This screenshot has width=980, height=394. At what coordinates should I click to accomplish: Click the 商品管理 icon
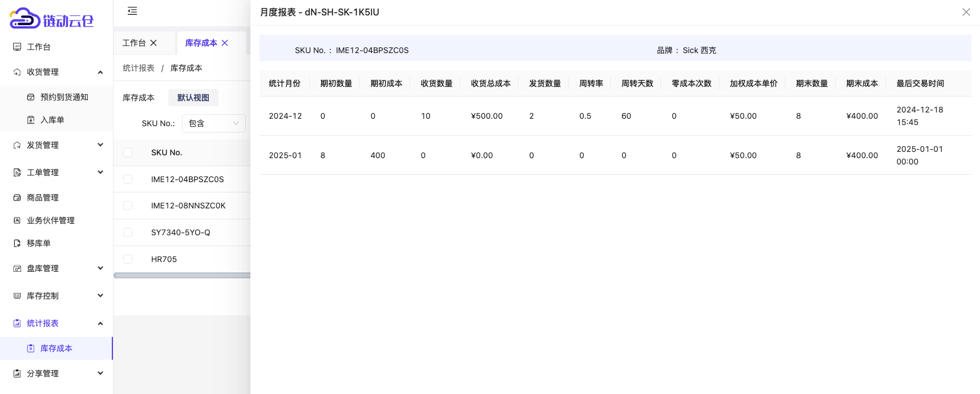coord(17,198)
